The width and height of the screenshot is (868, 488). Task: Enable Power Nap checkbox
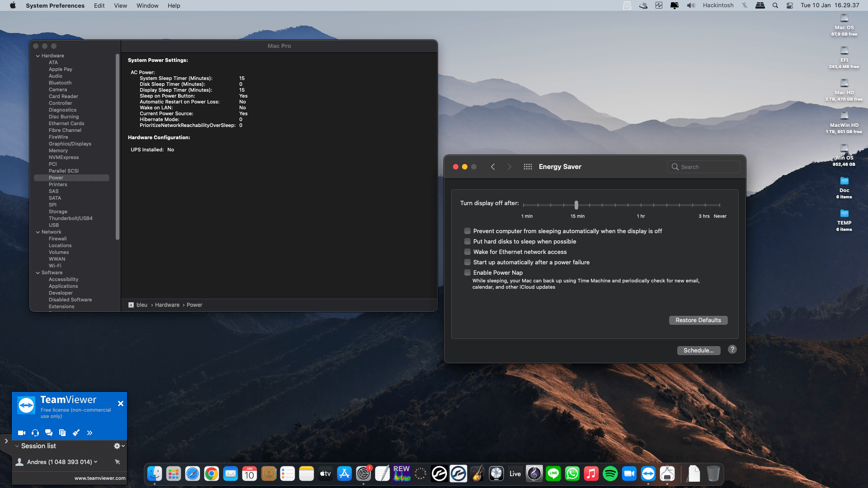coord(467,272)
